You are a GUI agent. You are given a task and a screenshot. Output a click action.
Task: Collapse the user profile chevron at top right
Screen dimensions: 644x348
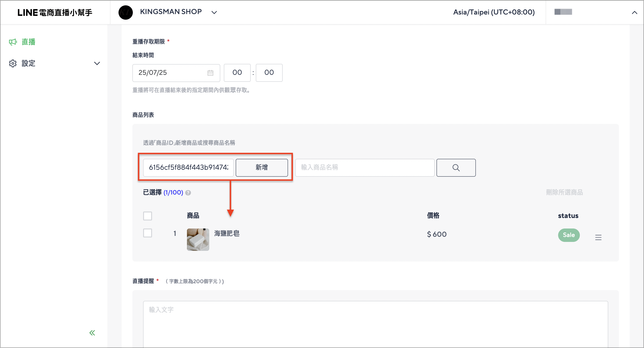pyautogui.click(x=634, y=12)
